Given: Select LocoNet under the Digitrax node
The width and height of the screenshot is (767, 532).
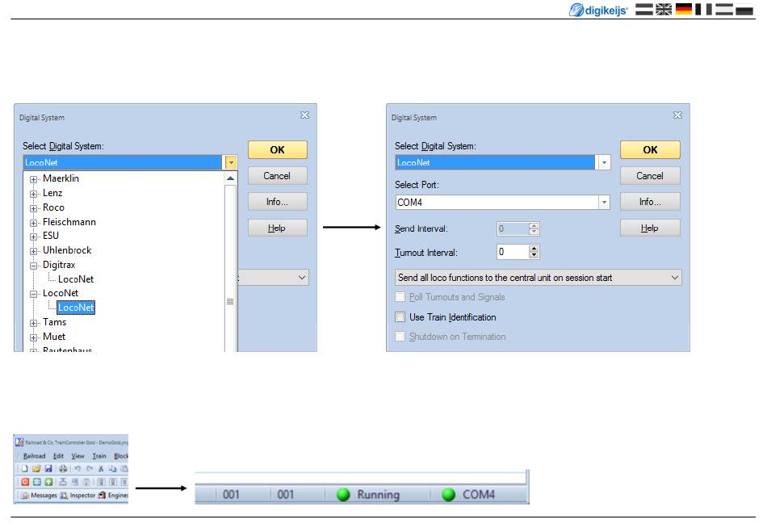Looking at the screenshot, I should tap(76, 279).
